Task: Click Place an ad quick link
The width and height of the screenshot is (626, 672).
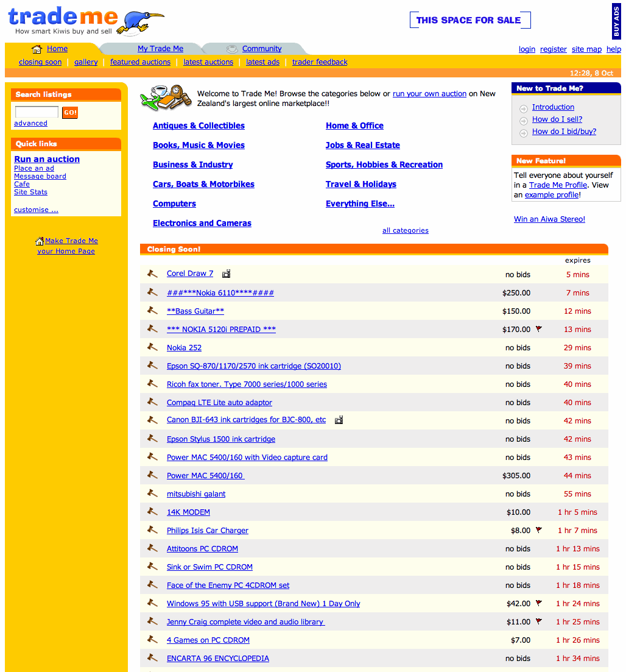Action: point(34,168)
